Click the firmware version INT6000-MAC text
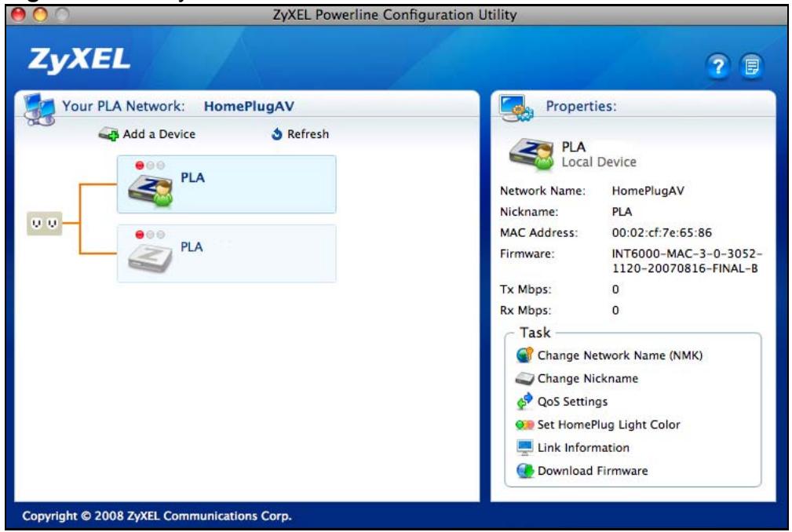The height and width of the screenshot is (532, 792). pyautogui.click(x=687, y=261)
